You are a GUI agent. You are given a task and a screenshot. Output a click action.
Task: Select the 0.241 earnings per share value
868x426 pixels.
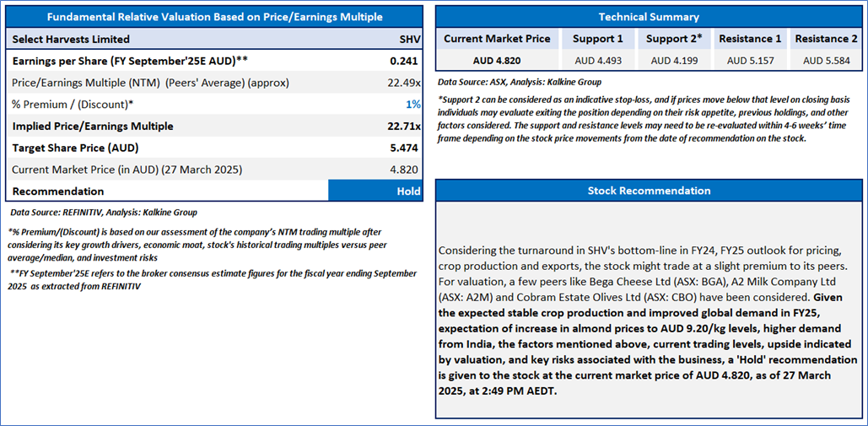point(407,61)
